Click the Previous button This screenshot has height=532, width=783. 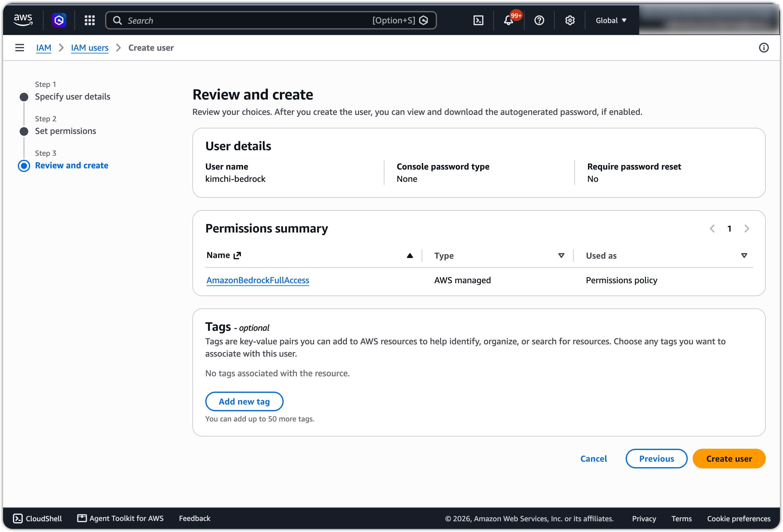click(656, 459)
